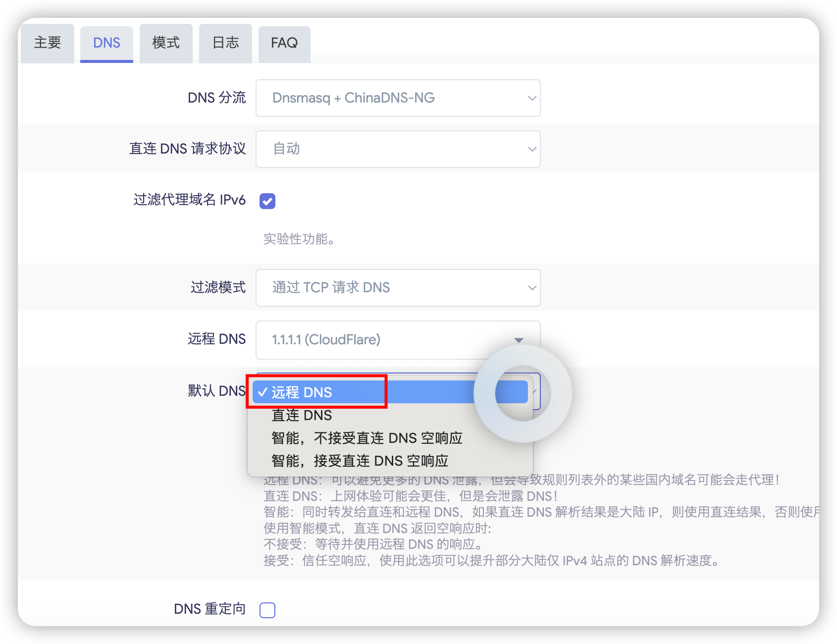Switch to the 模式 tab

point(166,43)
